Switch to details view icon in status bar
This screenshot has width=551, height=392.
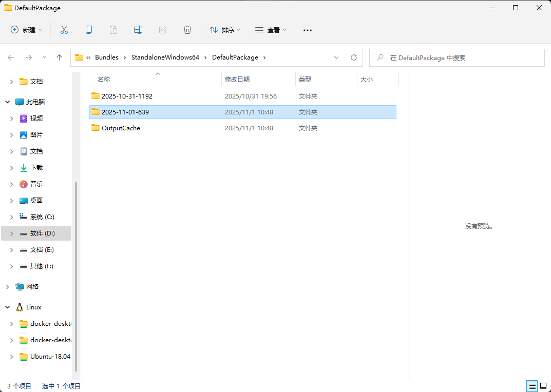pos(533,386)
